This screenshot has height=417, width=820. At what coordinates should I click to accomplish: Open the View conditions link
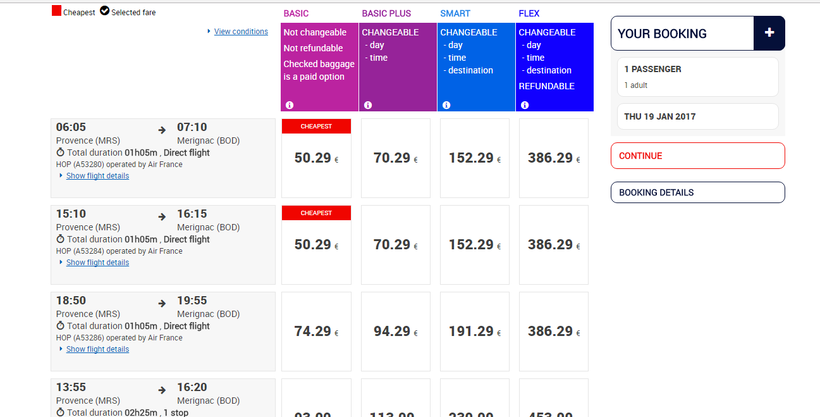pos(240,32)
